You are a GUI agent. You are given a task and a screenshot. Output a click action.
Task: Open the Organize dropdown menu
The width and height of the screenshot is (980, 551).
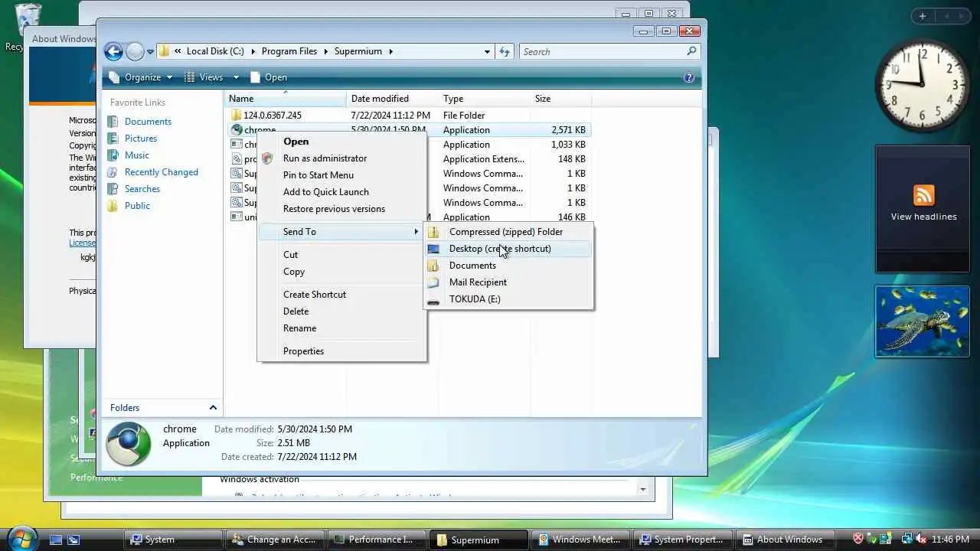click(x=141, y=77)
